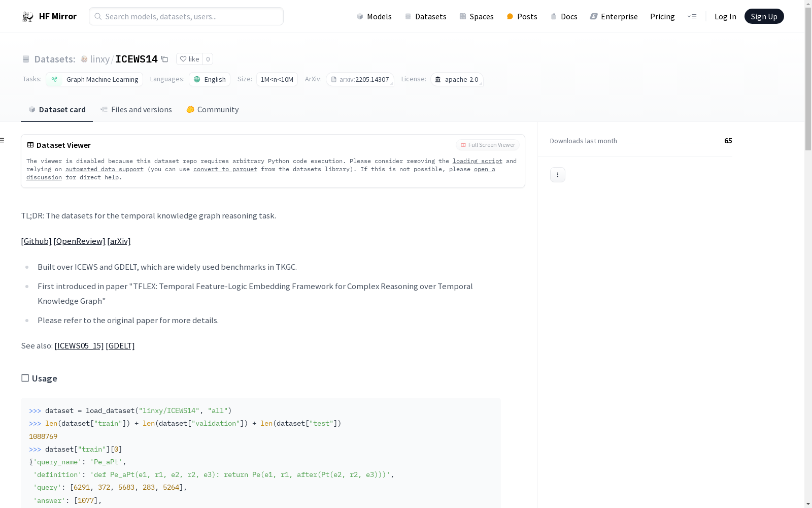Screen dimensions: 812x508
Task: Copy dataset name with copy icon
Action: click(x=164, y=59)
